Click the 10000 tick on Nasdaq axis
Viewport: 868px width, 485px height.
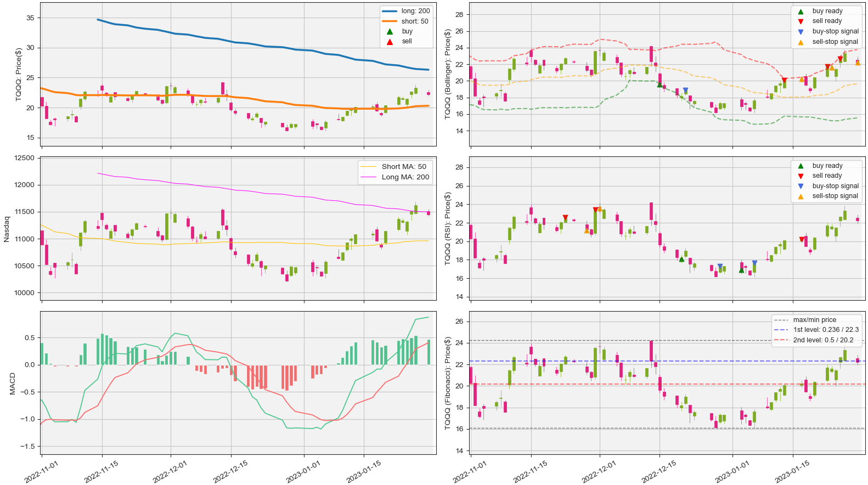coord(24,293)
